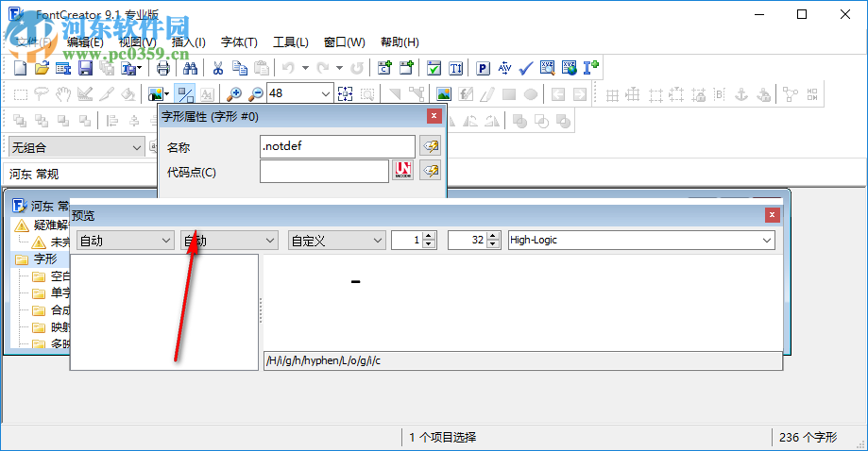Screen dimensions: 868x451
Task: Open the undo history dropdown arrow
Action: 305,68
